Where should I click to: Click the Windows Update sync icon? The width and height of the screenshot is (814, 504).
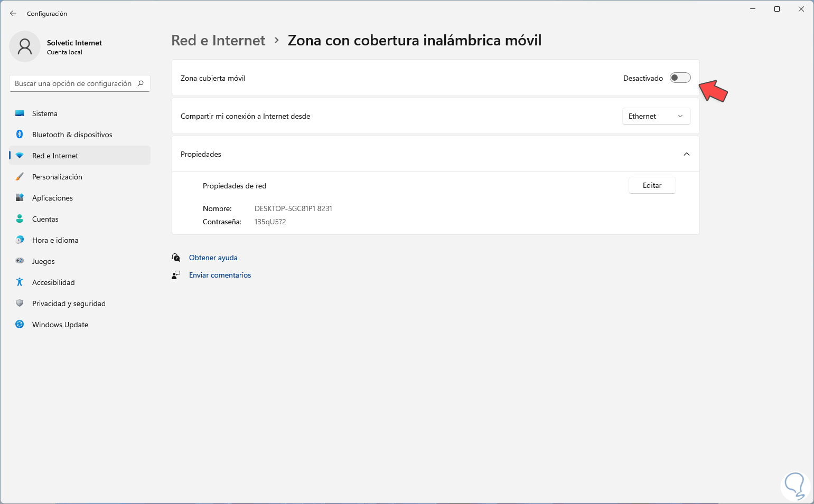20,325
